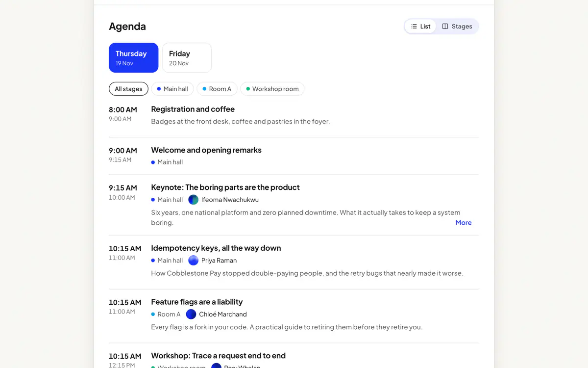Open 'Registration and coffee' session
The image size is (588, 368).
193,109
